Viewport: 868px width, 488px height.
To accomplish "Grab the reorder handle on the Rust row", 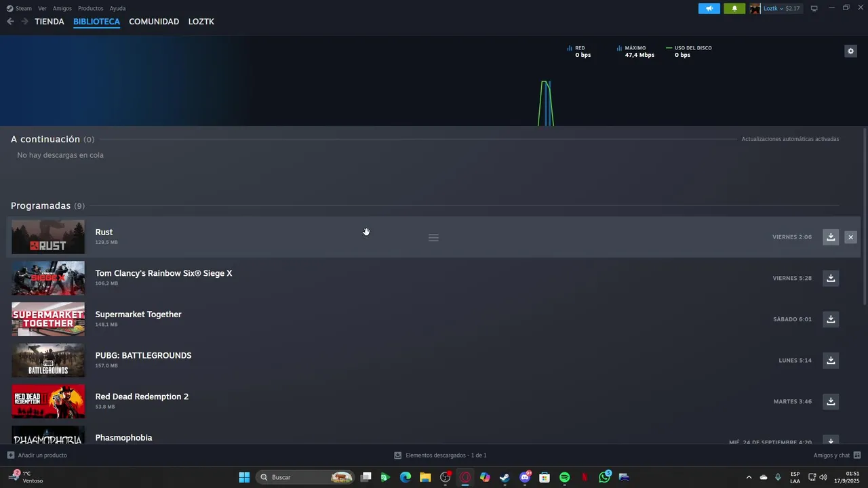I will [433, 238].
